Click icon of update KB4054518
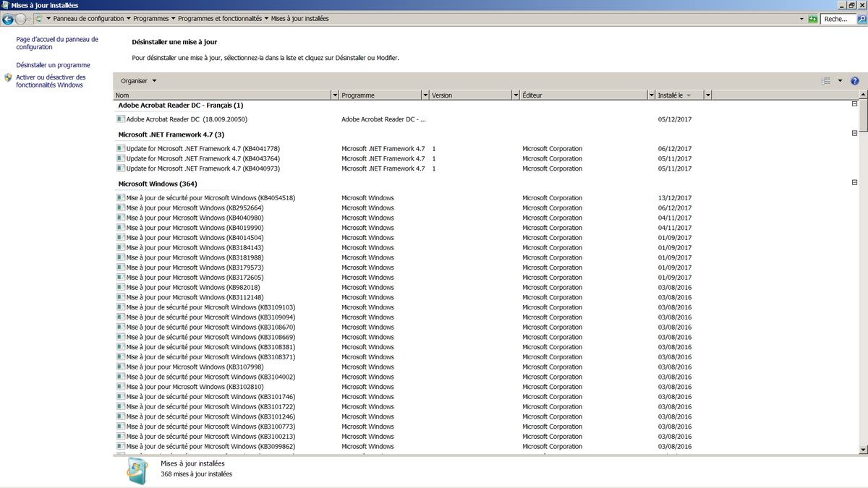The width and height of the screenshot is (868, 488). (121, 198)
